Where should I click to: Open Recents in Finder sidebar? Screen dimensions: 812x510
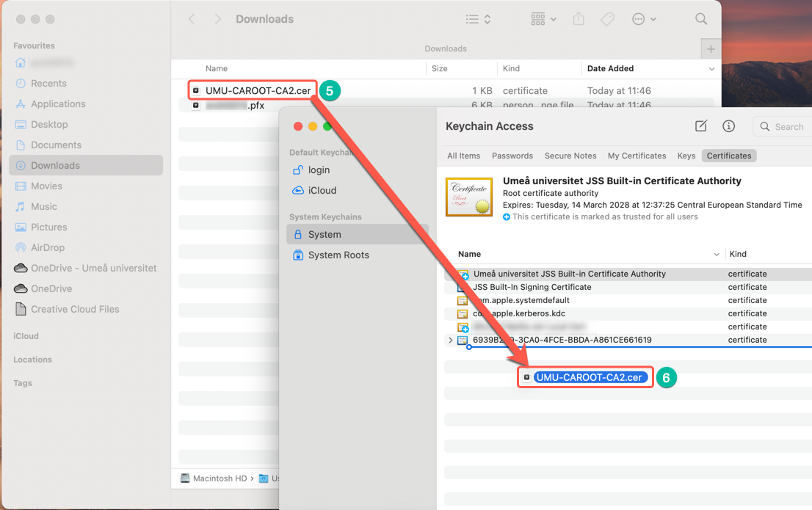(x=48, y=84)
